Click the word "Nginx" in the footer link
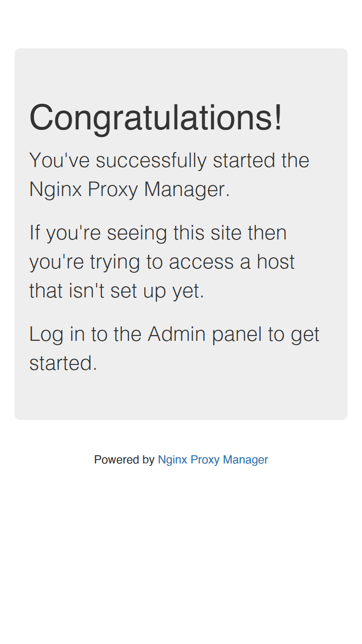 [x=172, y=460]
